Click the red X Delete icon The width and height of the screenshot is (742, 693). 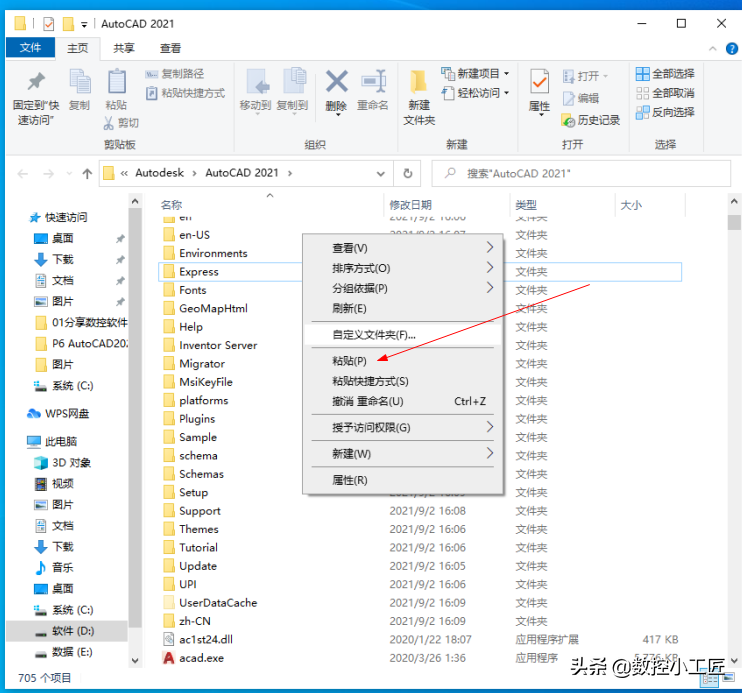point(336,81)
